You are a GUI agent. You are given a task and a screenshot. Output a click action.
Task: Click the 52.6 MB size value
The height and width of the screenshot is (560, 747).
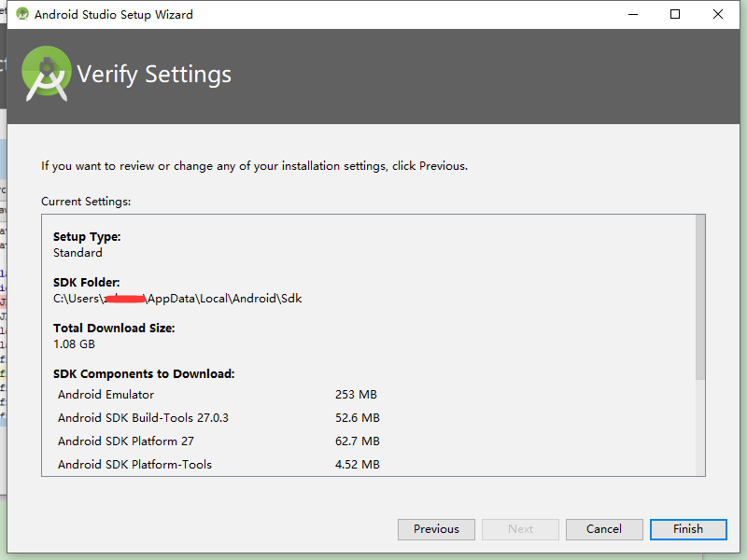[358, 417]
